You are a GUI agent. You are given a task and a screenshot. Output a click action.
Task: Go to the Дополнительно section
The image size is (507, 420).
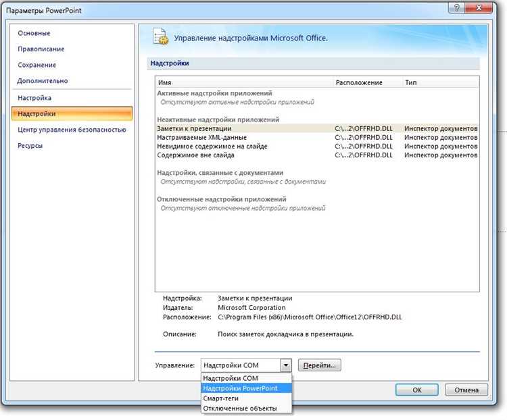pyautogui.click(x=43, y=81)
